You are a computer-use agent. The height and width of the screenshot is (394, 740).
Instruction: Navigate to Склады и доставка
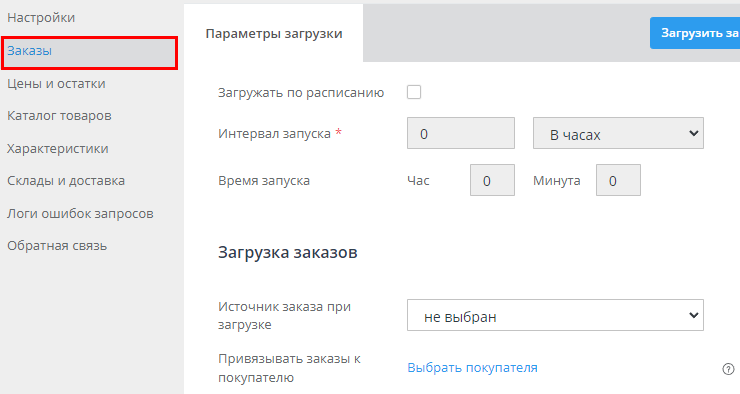(66, 181)
